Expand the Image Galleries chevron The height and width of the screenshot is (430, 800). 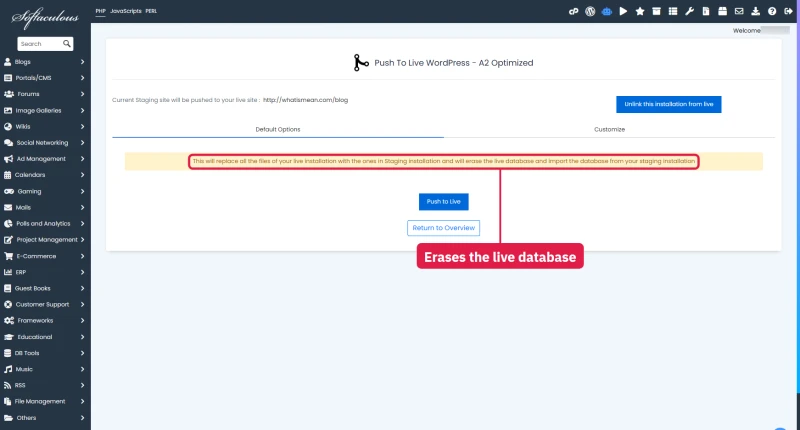(82, 110)
